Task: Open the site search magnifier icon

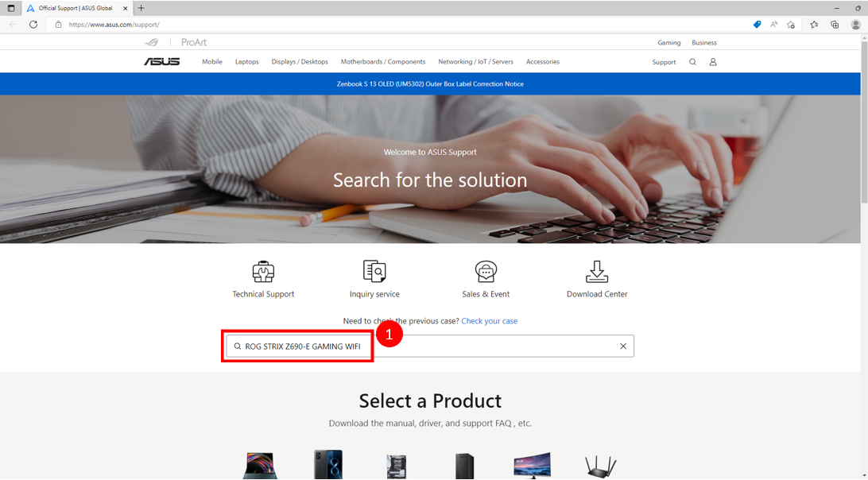Action: 692,62
